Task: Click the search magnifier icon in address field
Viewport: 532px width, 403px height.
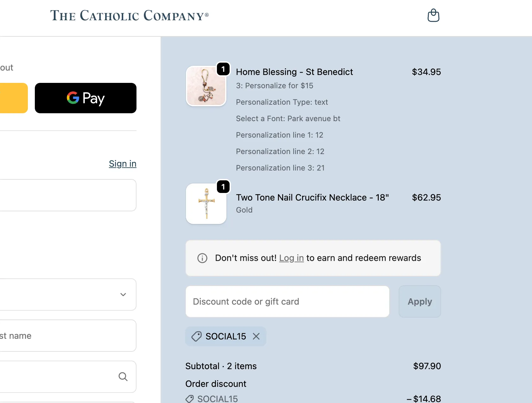Action: pos(123,377)
